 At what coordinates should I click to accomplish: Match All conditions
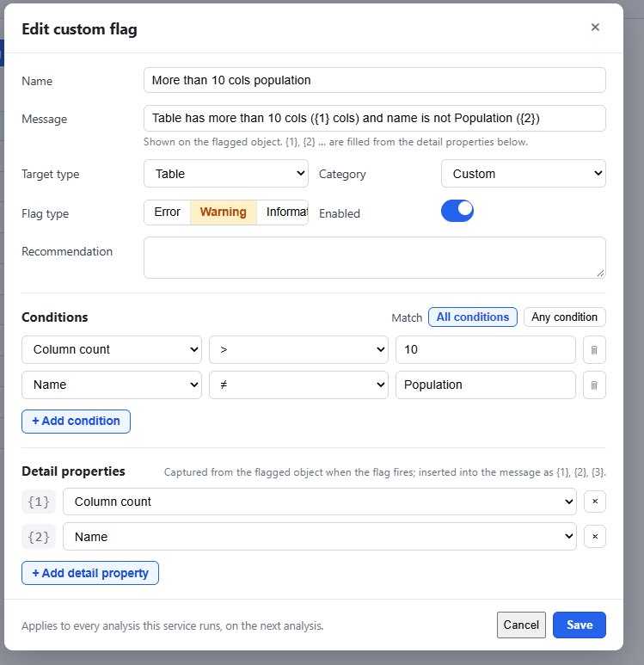point(473,317)
